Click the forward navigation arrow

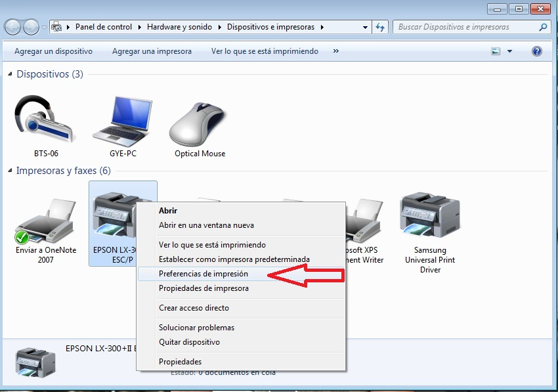point(31,27)
